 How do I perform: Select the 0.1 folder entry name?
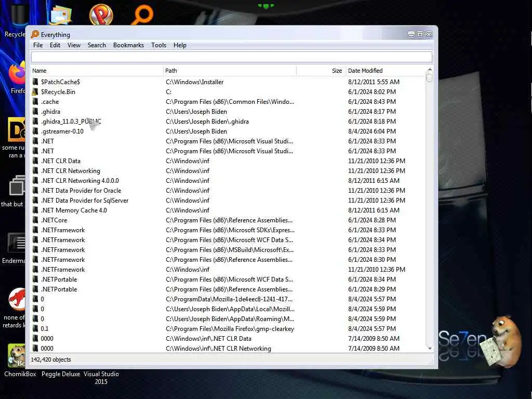pyautogui.click(x=45, y=328)
